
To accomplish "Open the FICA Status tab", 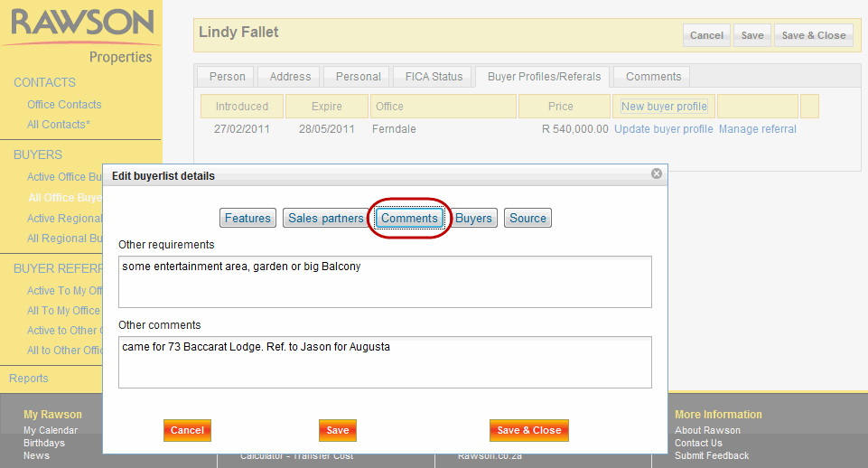I will (x=434, y=77).
